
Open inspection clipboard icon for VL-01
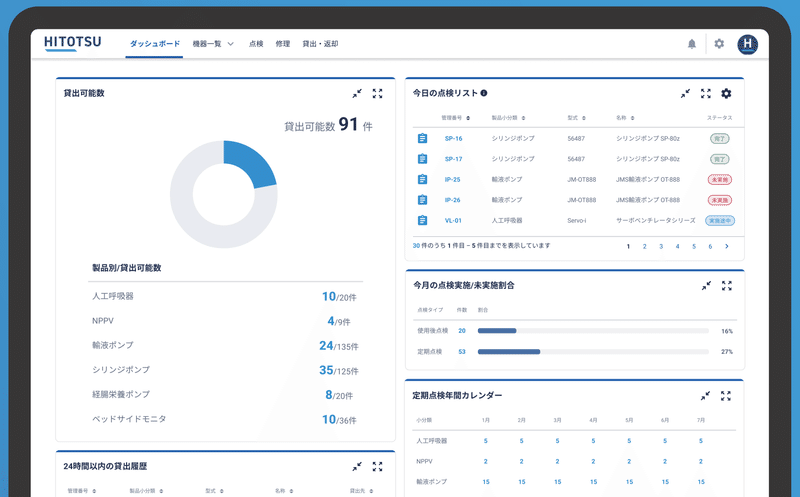pyautogui.click(x=422, y=220)
